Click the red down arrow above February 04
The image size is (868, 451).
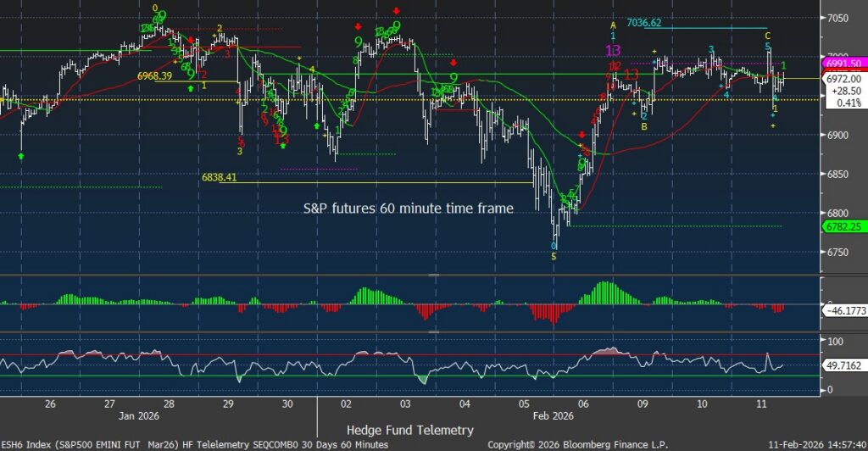tap(453, 63)
